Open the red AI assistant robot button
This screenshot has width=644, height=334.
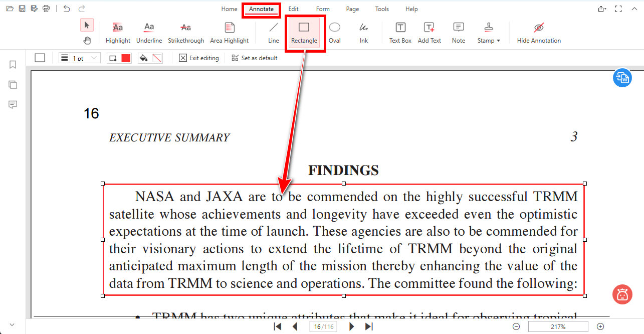tap(622, 294)
